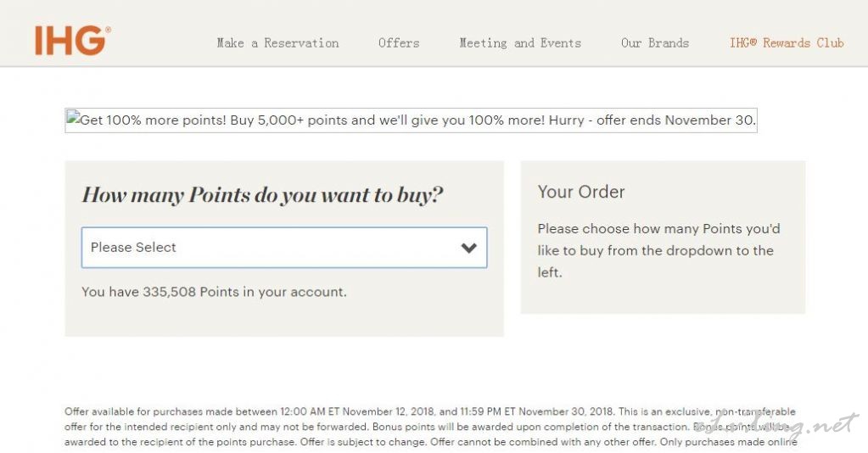868x453 pixels.
Task: Click the dropdown chevron arrow
Action: click(x=468, y=248)
